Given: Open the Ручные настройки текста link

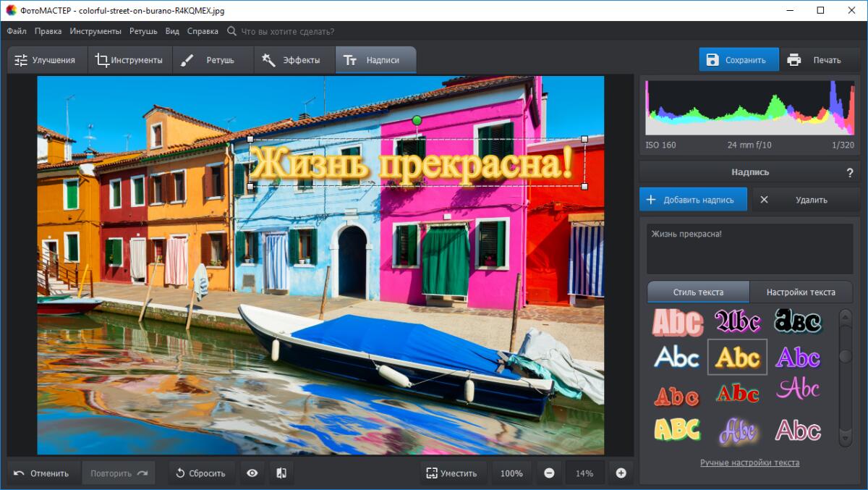Looking at the screenshot, I should (x=749, y=463).
